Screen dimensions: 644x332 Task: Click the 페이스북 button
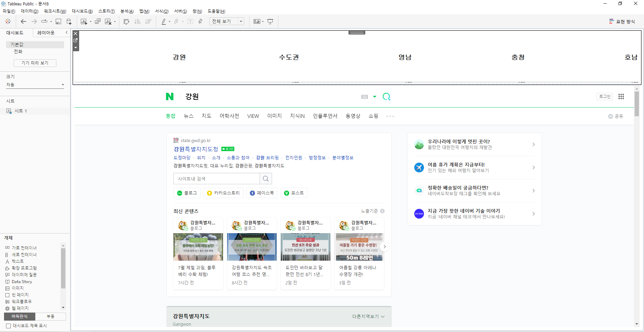pyautogui.click(x=262, y=193)
